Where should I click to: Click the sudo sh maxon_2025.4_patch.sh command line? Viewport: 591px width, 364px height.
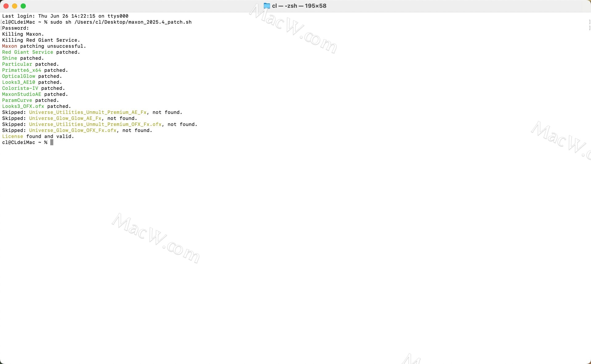(x=97, y=22)
